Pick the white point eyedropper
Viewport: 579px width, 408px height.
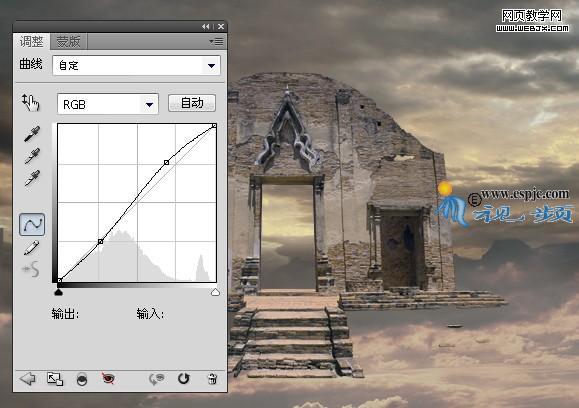pyautogui.click(x=32, y=178)
